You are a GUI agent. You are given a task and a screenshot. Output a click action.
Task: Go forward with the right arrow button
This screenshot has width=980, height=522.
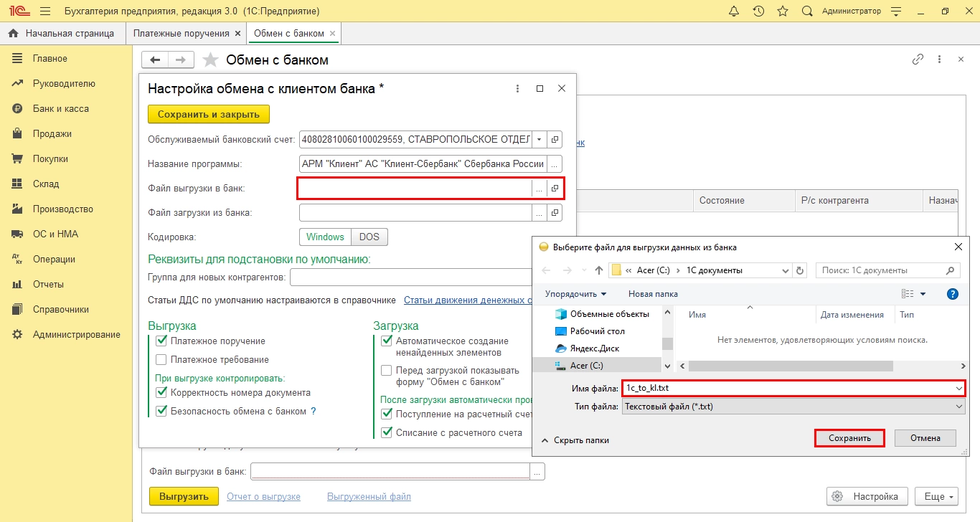[181, 60]
